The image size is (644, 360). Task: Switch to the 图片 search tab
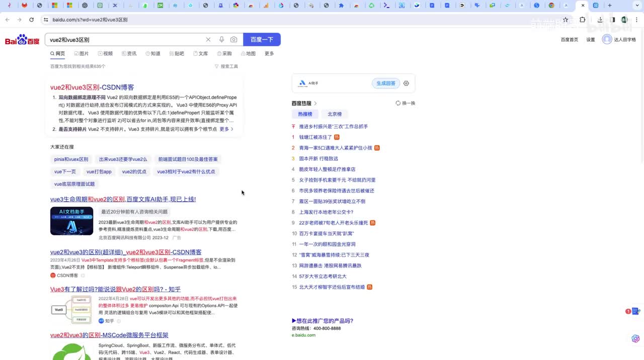[82, 54]
